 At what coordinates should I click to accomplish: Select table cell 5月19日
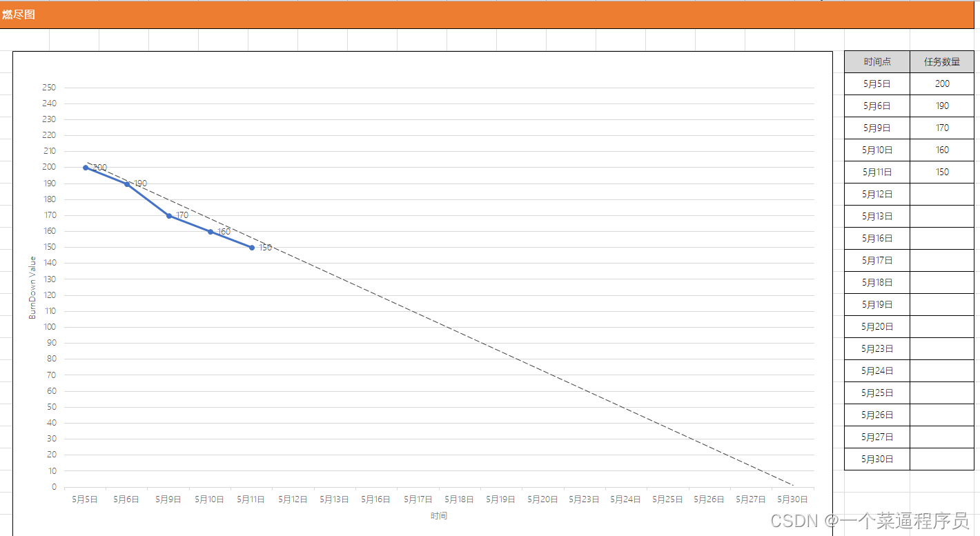coord(877,304)
